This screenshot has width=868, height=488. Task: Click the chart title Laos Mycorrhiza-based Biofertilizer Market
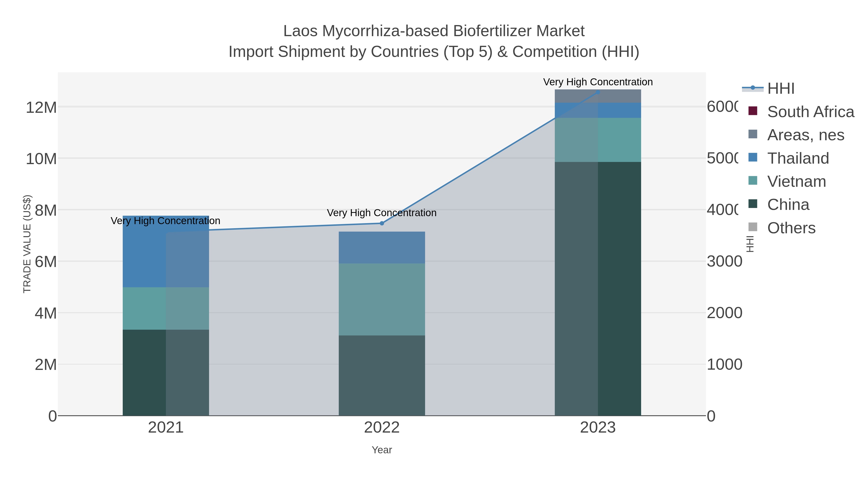[x=434, y=31]
